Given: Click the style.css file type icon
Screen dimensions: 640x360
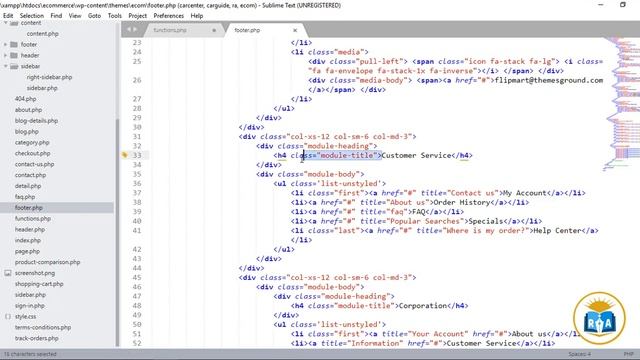Looking at the screenshot, I should click(x=8, y=316).
